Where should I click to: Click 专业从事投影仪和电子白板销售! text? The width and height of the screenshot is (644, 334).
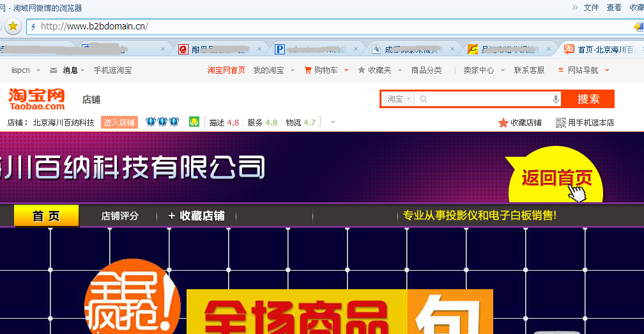[480, 216]
